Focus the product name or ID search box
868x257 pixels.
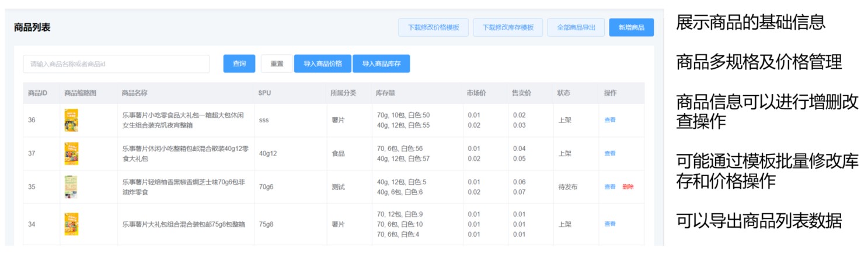tap(116, 64)
